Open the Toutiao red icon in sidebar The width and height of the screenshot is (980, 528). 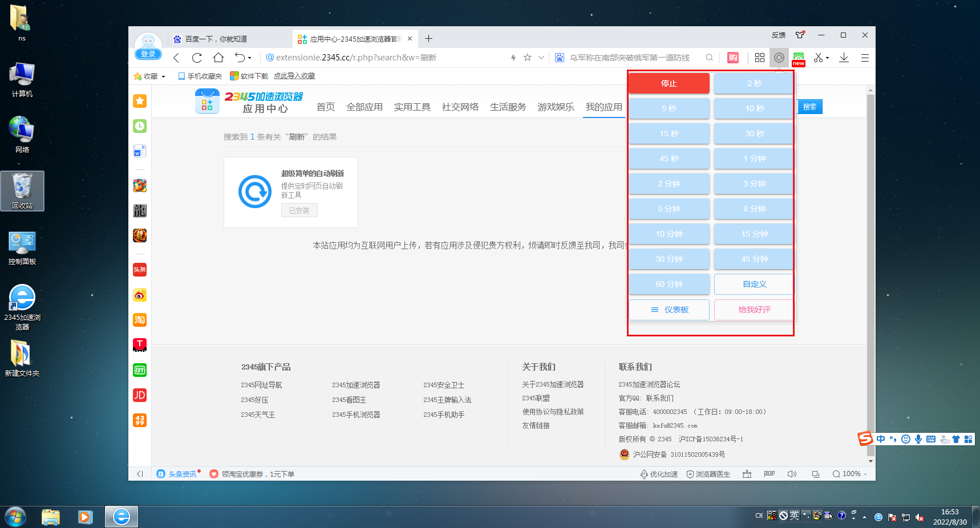pos(140,270)
